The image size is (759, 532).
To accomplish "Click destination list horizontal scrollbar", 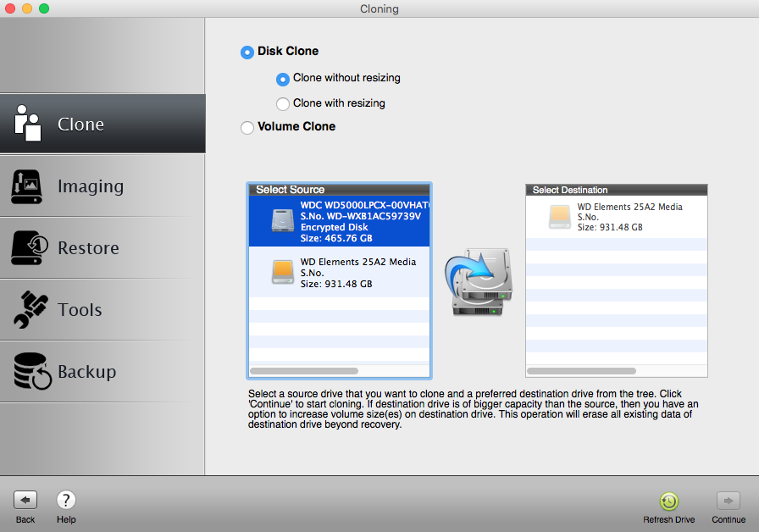I will coord(581,371).
